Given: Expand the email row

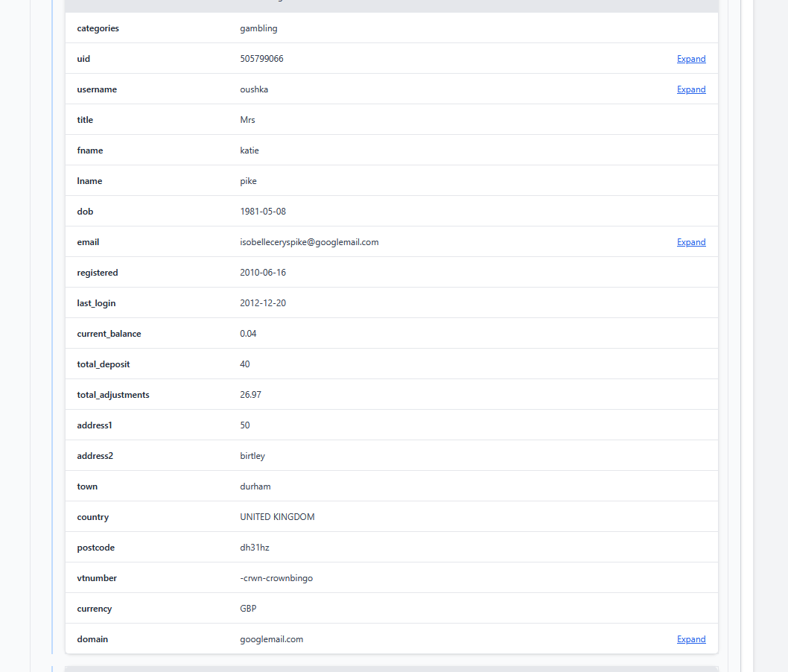Looking at the screenshot, I should [x=690, y=242].
